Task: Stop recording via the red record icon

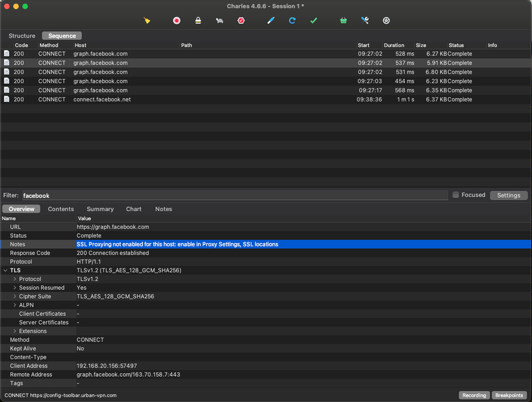Action: click(x=176, y=20)
